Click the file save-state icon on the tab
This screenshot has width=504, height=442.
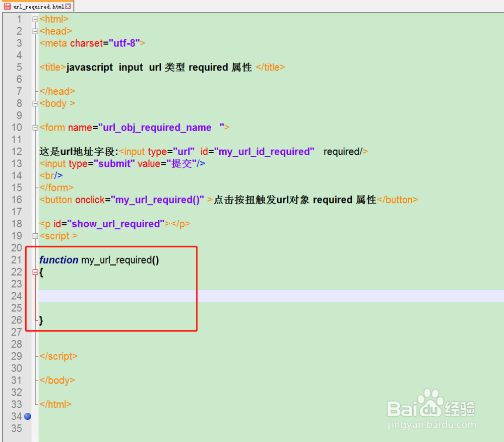pos(7,7)
